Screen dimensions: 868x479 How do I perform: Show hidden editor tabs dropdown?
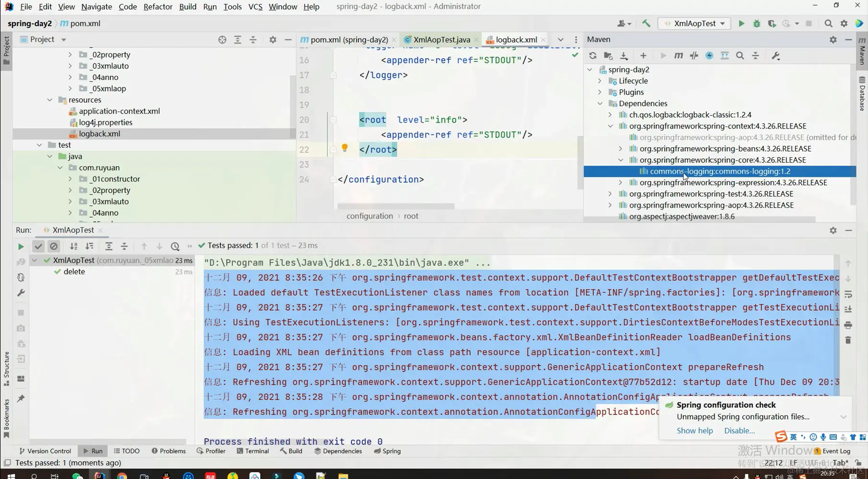pos(560,40)
